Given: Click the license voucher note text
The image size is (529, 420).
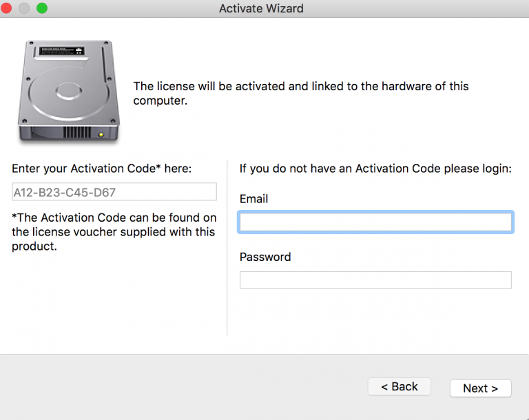Looking at the screenshot, I should click(x=114, y=232).
